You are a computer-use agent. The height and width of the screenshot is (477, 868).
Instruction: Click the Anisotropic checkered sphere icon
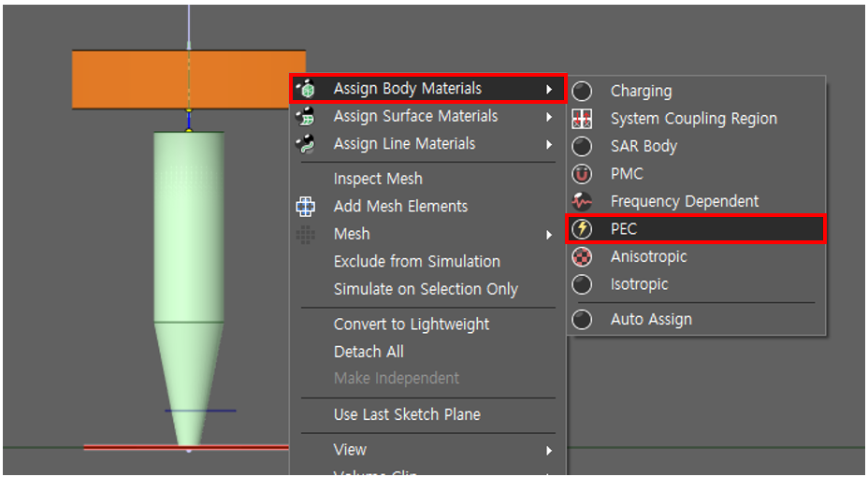click(x=583, y=256)
